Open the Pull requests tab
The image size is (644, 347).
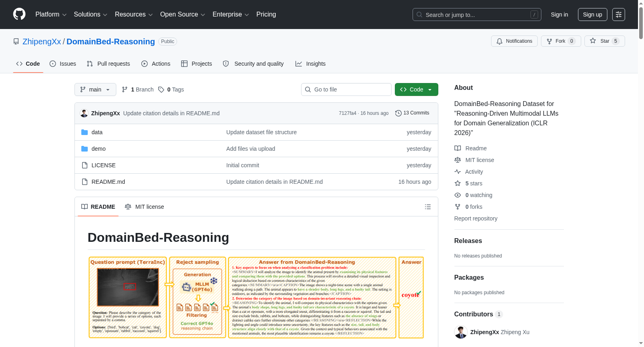pyautogui.click(x=108, y=64)
